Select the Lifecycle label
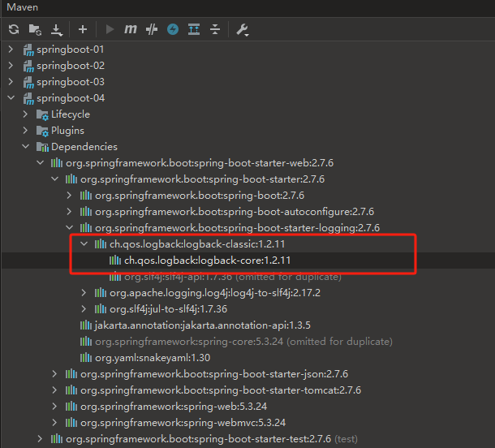The image size is (495, 448). 71,114
